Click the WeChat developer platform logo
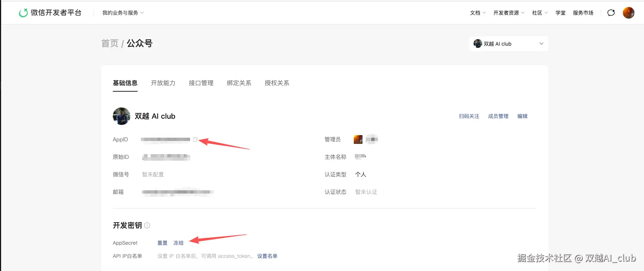The height and width of the screenshot is (271, 644). [50, 13]
